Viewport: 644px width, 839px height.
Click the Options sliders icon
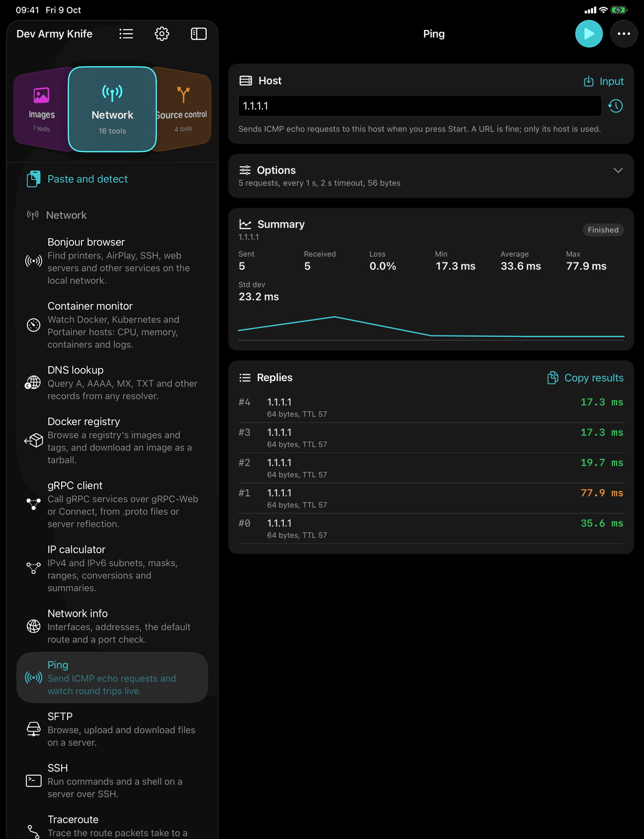tap(245, 170)
